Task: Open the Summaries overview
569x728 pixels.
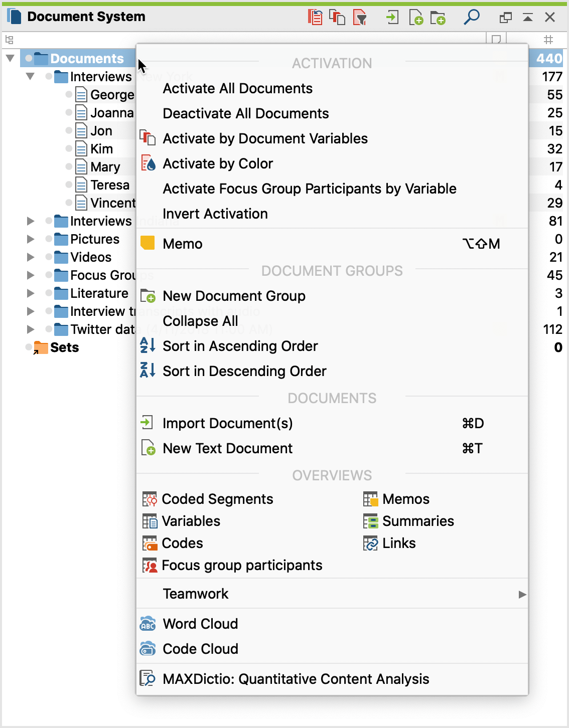Action: coord(417,521)
